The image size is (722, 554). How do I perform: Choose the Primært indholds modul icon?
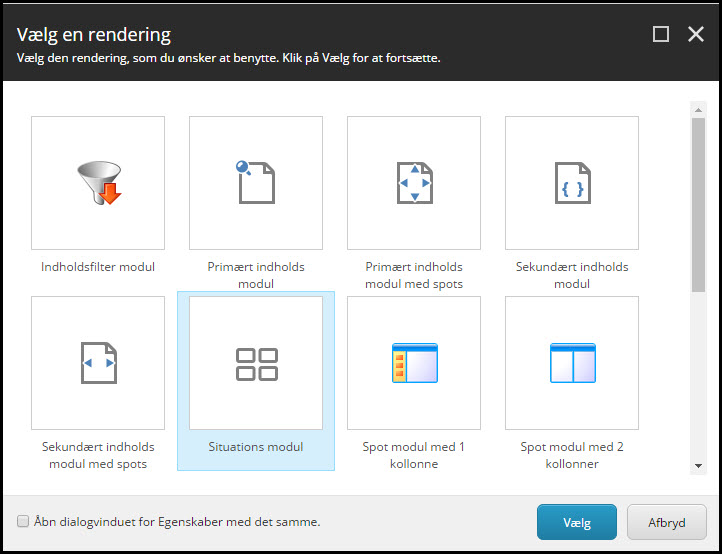click(x=256, y=183)
